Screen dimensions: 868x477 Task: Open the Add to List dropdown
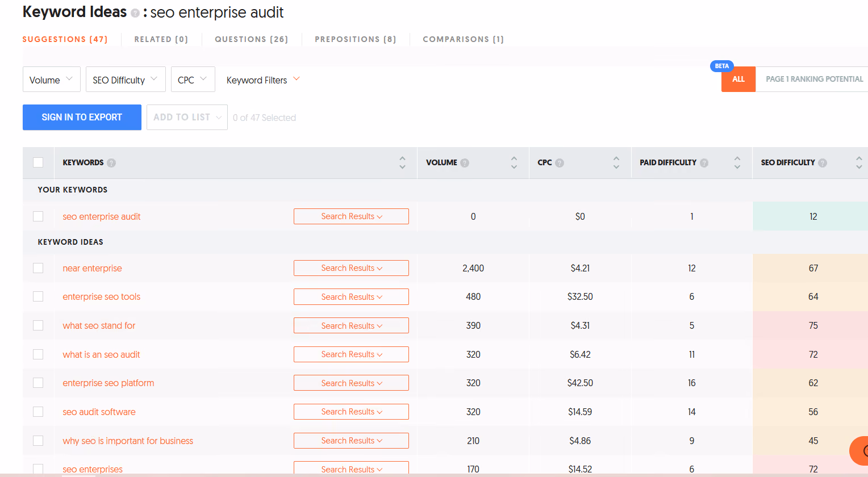coord(187,117)
